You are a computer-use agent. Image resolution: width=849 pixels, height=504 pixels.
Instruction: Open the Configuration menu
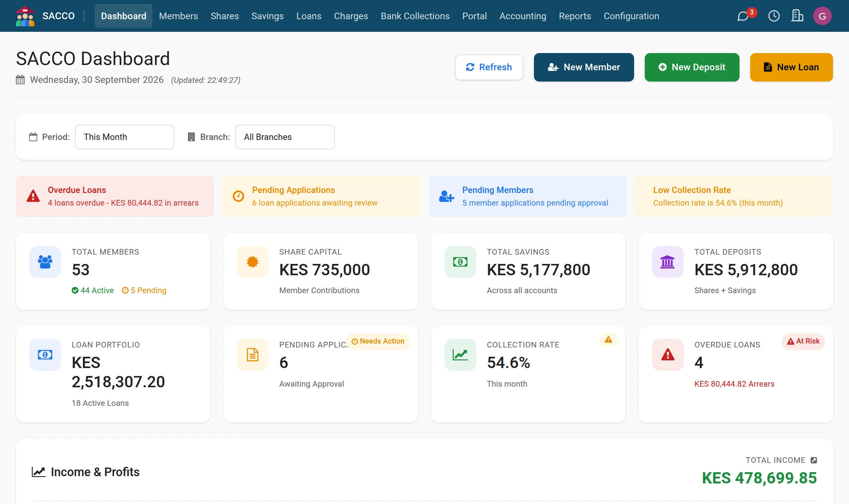pyautogui.click(x=631, y=16)
